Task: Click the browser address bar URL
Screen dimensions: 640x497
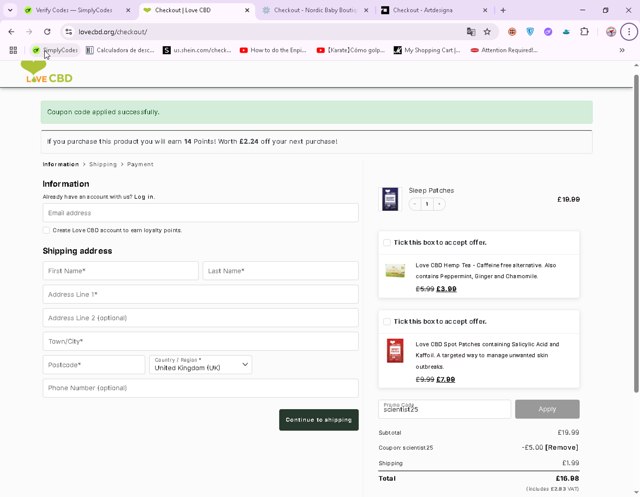Action: [113, 32]
